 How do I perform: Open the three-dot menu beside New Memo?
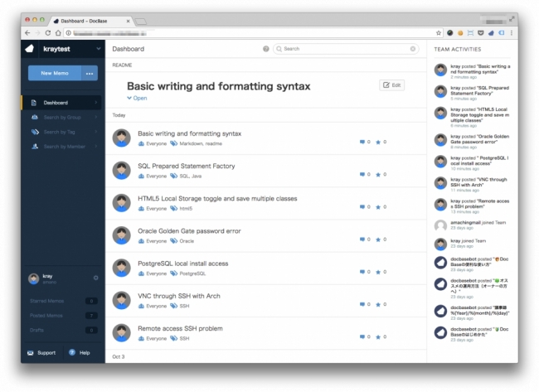90,73
